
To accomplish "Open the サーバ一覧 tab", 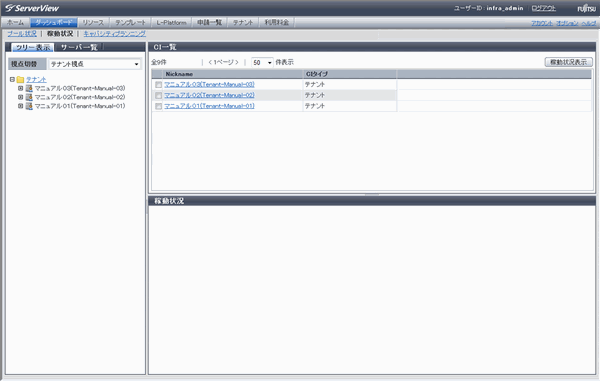I will click(x=79, y=47).
